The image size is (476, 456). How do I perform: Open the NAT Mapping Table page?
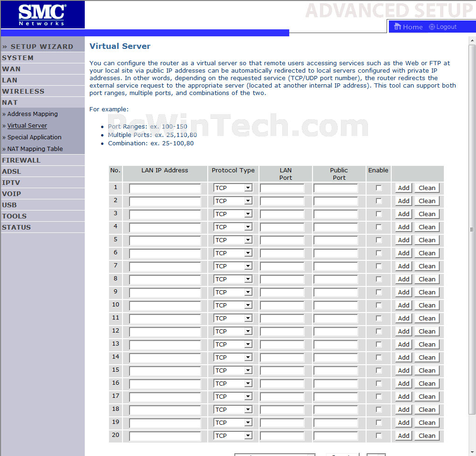click(35, 149)
